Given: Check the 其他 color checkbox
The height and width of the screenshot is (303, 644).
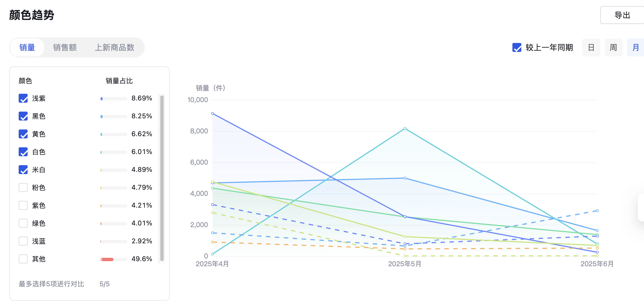Looking at the screenshot, I should pos(23,259).
